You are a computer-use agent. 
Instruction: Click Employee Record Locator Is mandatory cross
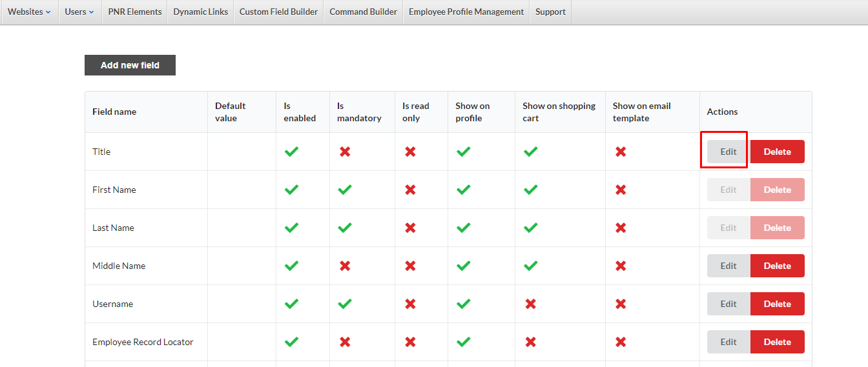pyautogui.click(x=345, y=342)
